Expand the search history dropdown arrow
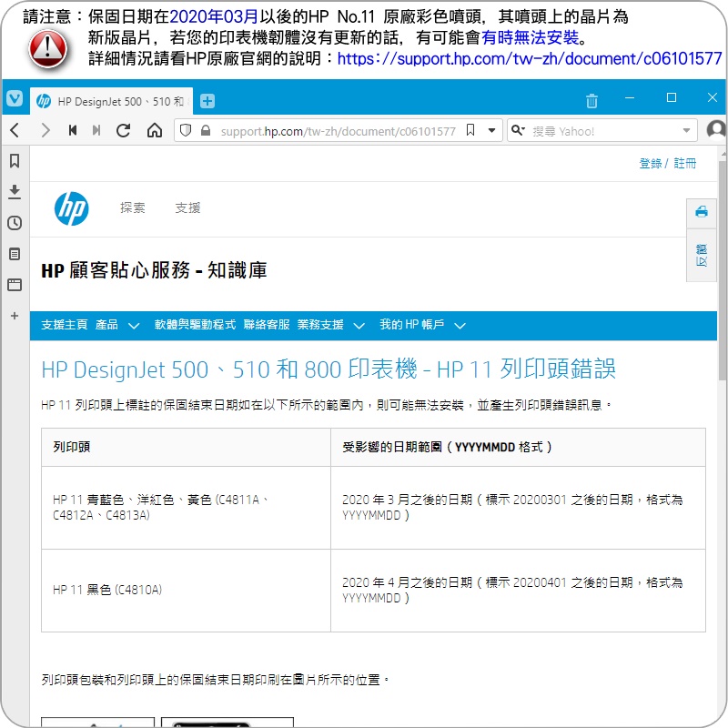 (686, 130)
